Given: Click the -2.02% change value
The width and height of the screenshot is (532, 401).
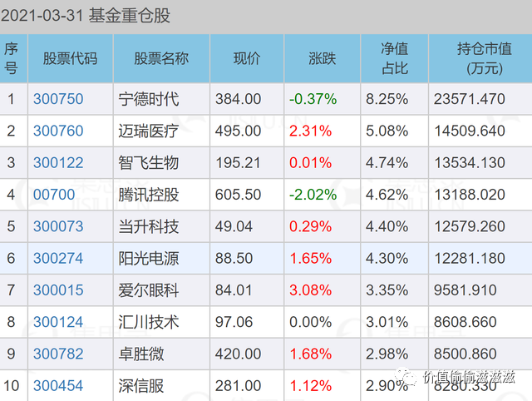Looking at the screenshot, I should [313, 195].
